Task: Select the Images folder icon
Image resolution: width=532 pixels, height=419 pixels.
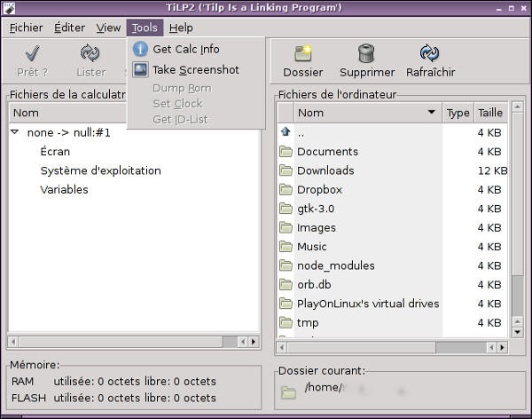Action: pyautogui.click(x=286, y=227)
